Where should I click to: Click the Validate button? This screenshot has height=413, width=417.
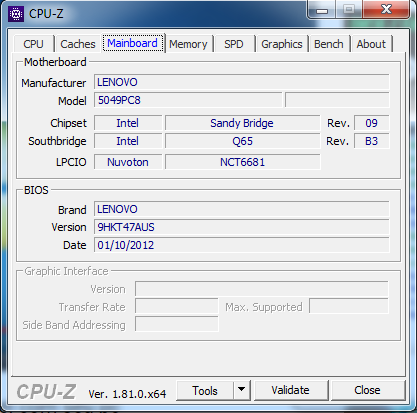pos(290,390)
